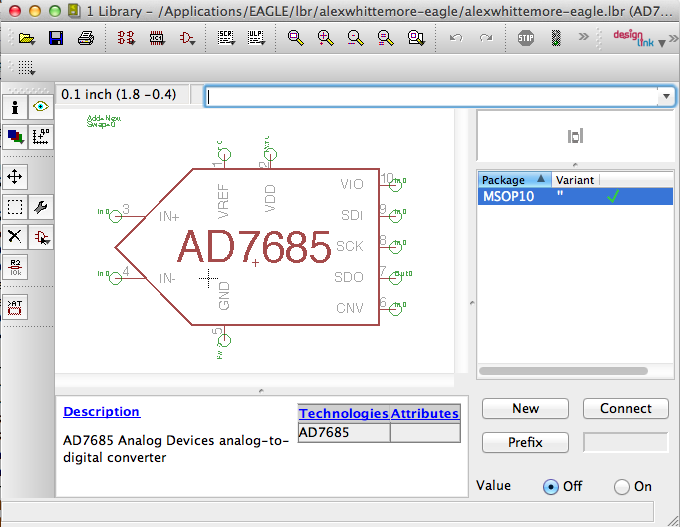Switch to the Device editor icon
The height and width of the screenshot is (527, 680).
click(126, 38)
